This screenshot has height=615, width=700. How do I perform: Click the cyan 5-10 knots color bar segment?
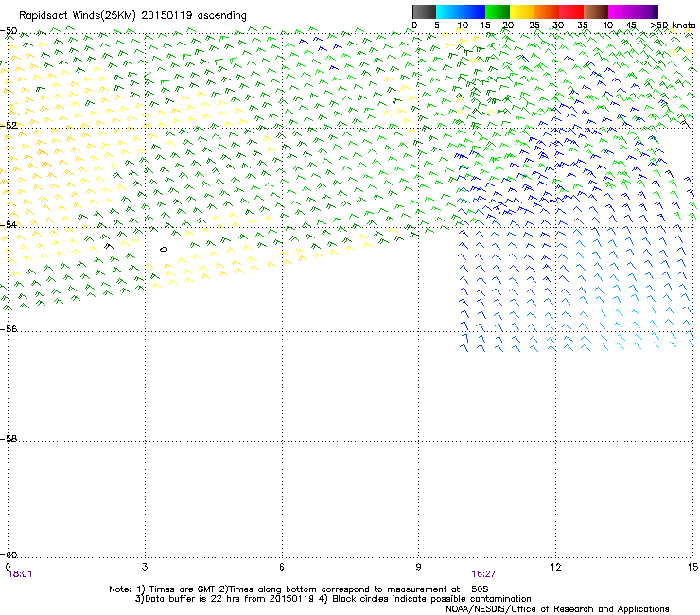coord(448,11)
